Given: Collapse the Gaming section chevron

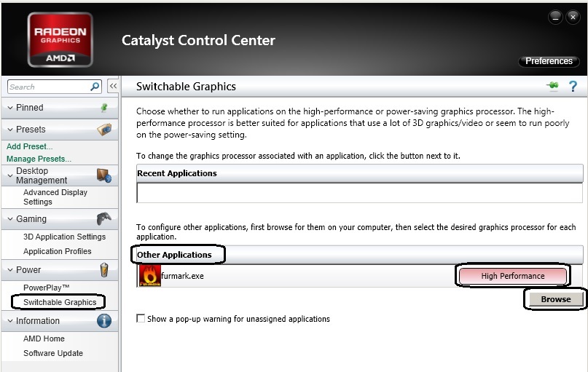Looking at the screenshot, I should (x=10, y=219).
